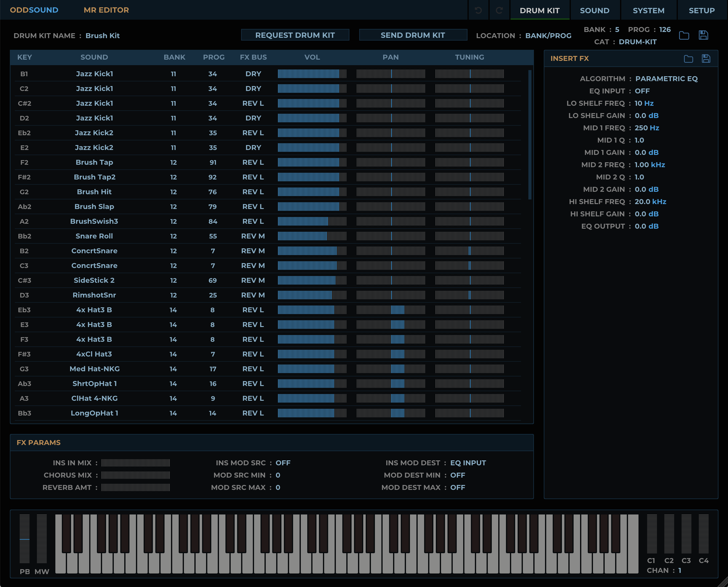This screenshot has height=587, width=728.
Task: Click the C4 controller strip
Action: [704, 534]
